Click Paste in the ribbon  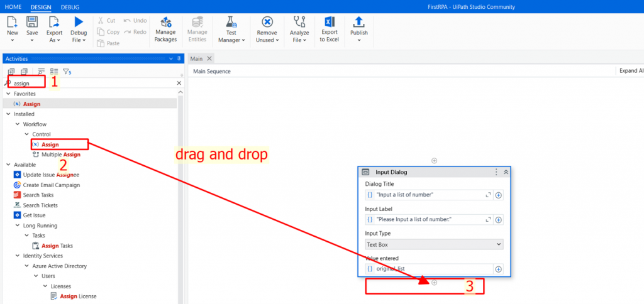tap(108, 43)
